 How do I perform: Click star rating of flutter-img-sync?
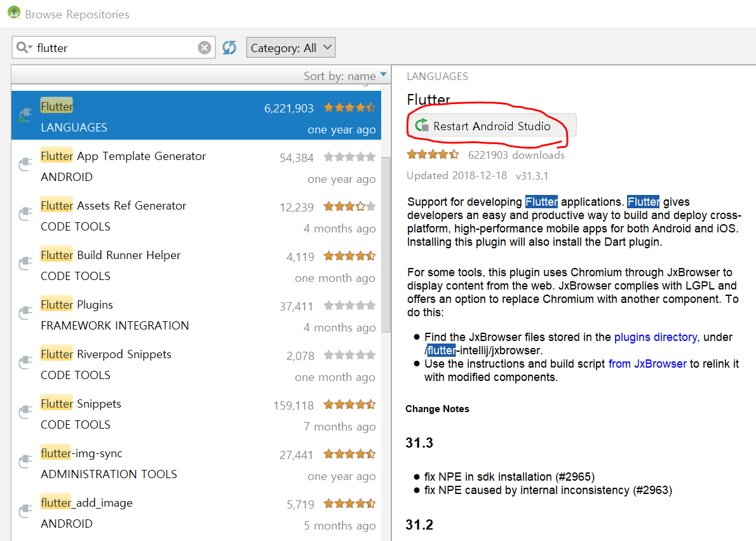click(x=349, y=454)
